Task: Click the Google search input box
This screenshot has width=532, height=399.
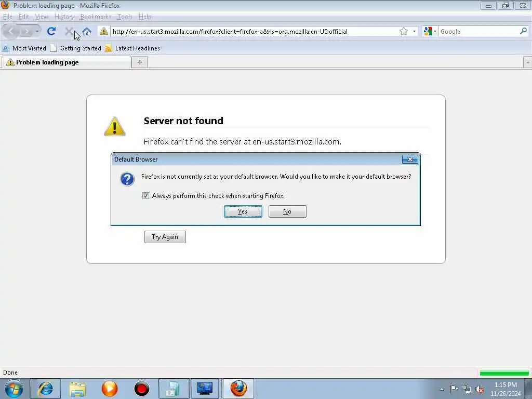Action: click(478, 32)
